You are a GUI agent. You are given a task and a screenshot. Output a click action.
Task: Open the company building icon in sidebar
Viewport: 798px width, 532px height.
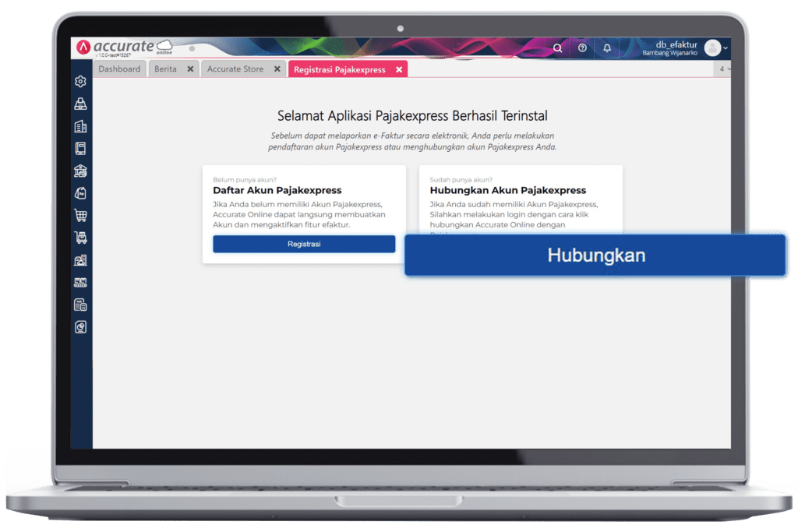(80, 126)
